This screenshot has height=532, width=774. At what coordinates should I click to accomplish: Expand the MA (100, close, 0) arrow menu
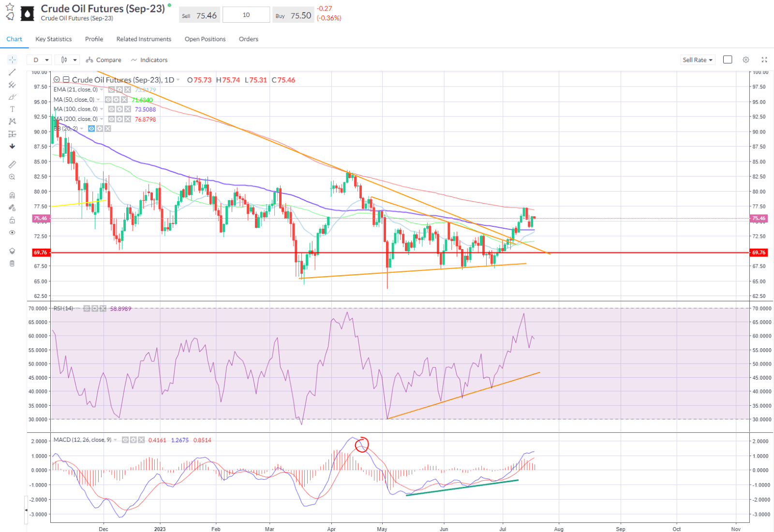102,109
